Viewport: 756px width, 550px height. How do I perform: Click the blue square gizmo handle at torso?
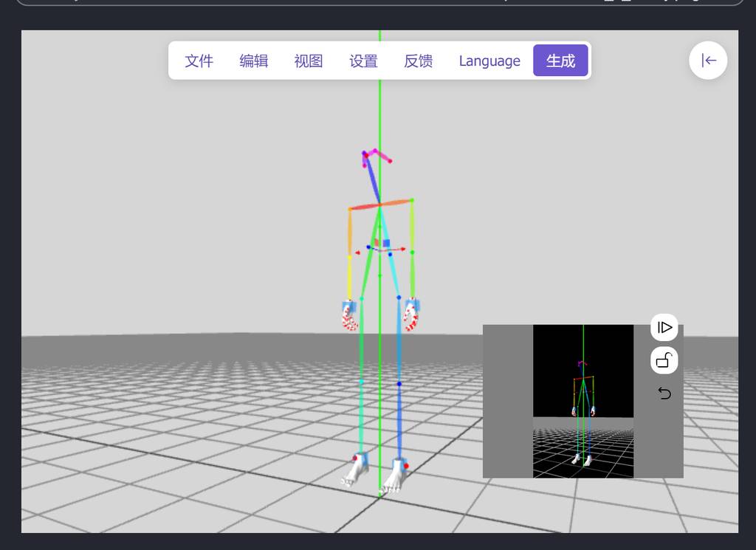pyautogui.click(x=385, y=243)
